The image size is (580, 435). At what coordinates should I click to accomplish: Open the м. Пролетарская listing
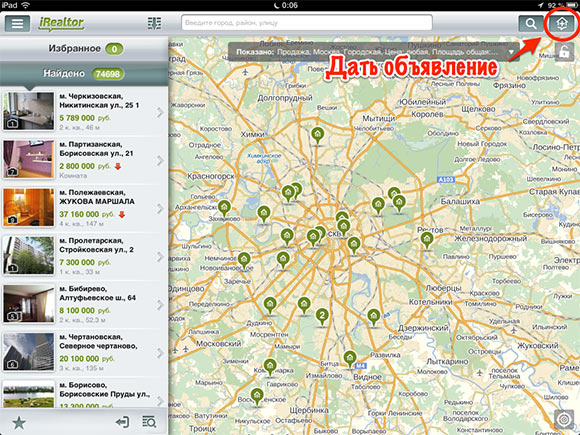tap(84, 256)
